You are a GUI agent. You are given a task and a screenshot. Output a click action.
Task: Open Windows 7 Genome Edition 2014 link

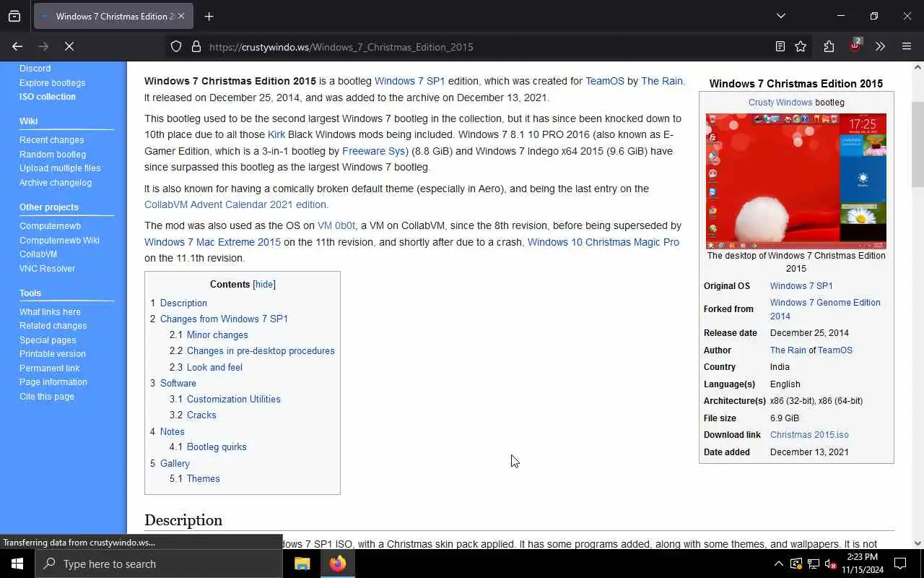click(825, 309)
